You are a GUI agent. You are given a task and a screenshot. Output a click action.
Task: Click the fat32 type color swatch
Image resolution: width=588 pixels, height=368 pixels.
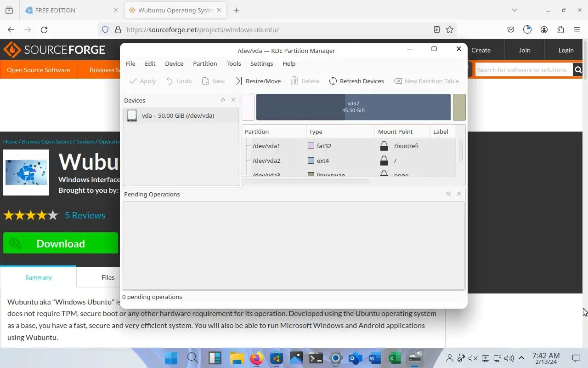311,146
